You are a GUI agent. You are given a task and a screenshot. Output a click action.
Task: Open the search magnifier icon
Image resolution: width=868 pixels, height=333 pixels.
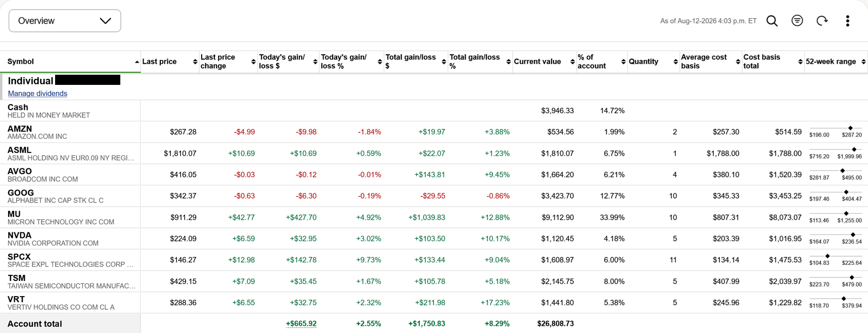coord(772,21)
